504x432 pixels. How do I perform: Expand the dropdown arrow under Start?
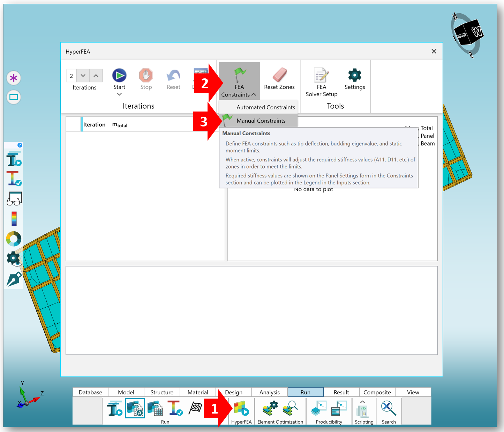coord(119,94)
